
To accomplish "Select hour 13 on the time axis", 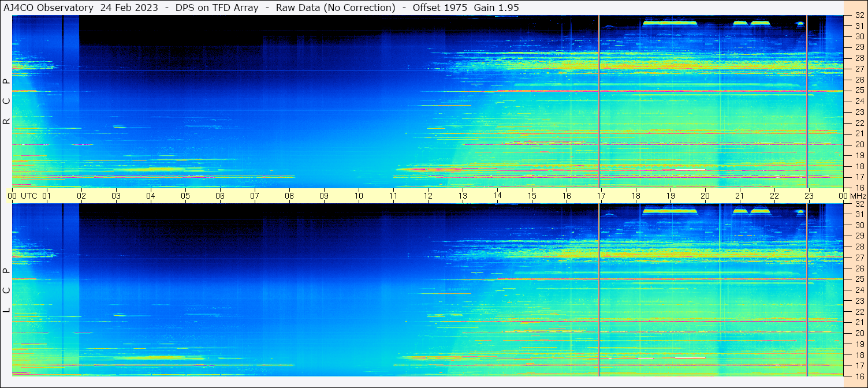I will click(x=463, y=196).
